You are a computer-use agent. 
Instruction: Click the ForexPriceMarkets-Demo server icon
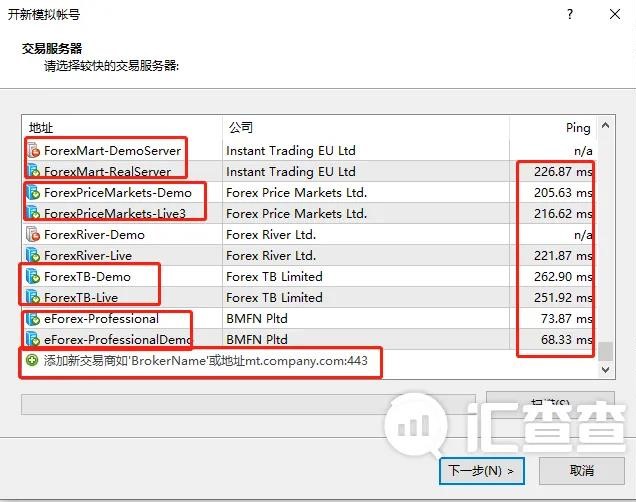tap(33, 193)
